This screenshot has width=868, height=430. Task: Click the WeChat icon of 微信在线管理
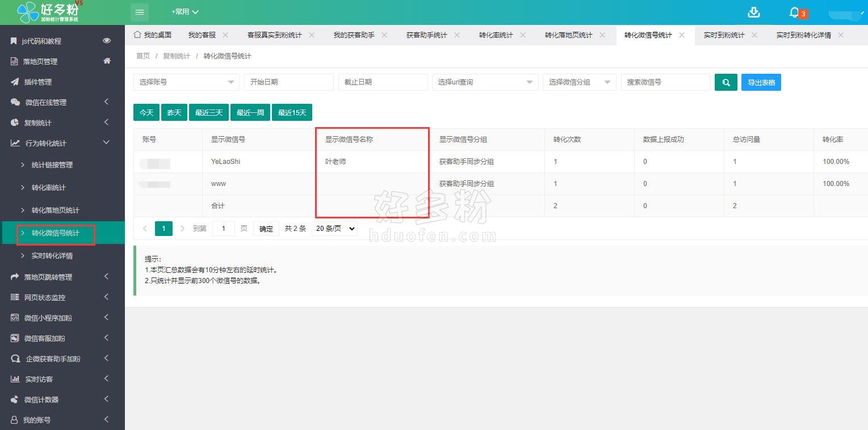click(15, 102)
